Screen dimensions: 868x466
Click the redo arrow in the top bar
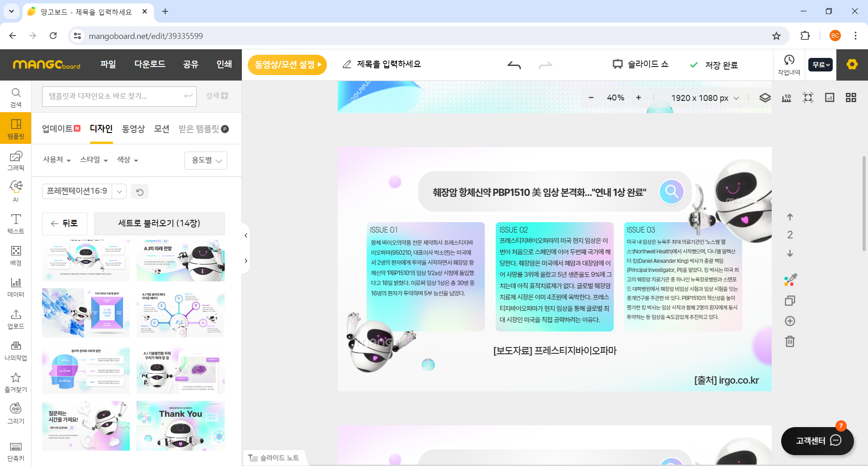click(545, 65)
